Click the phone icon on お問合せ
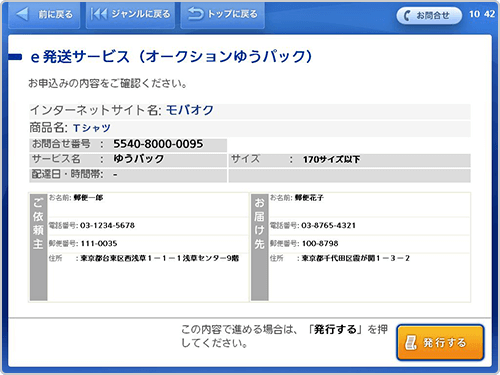 point(407,15)
